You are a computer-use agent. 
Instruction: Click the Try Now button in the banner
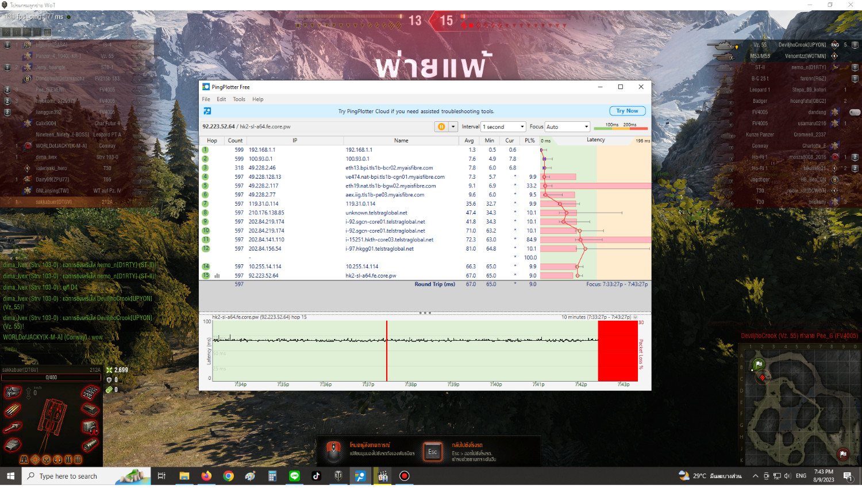[x=627, y=111]
